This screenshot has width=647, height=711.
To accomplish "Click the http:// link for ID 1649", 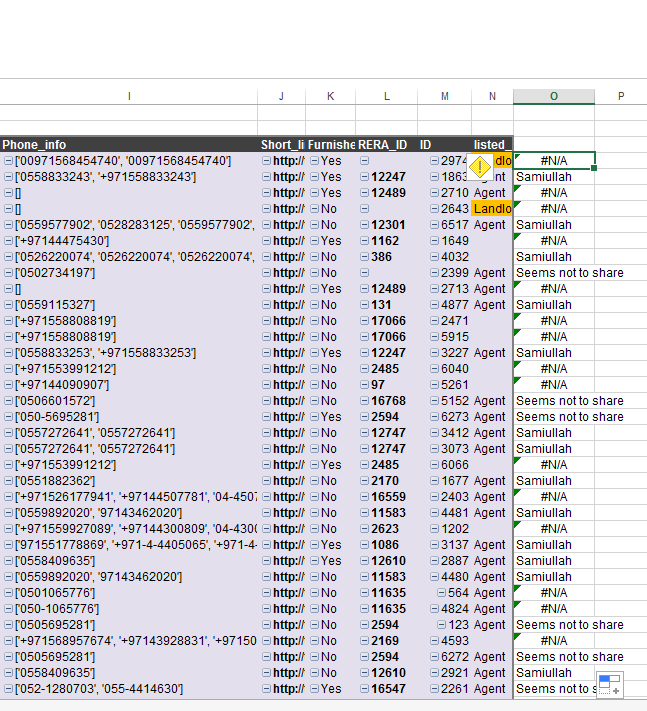I will (288, 240).
